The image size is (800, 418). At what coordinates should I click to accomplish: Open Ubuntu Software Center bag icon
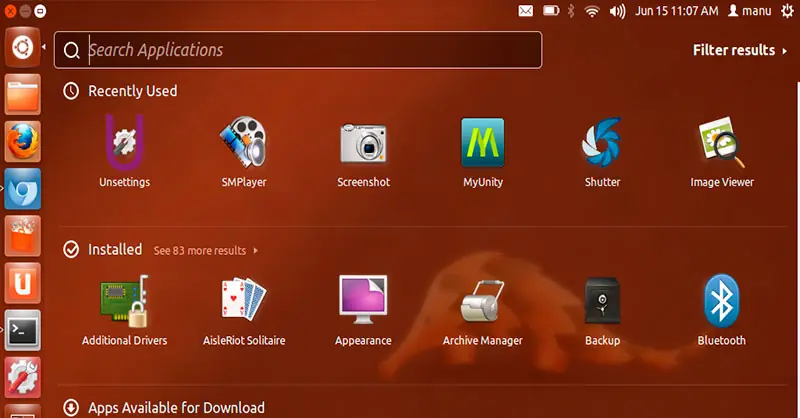click(x=22, y=236)
